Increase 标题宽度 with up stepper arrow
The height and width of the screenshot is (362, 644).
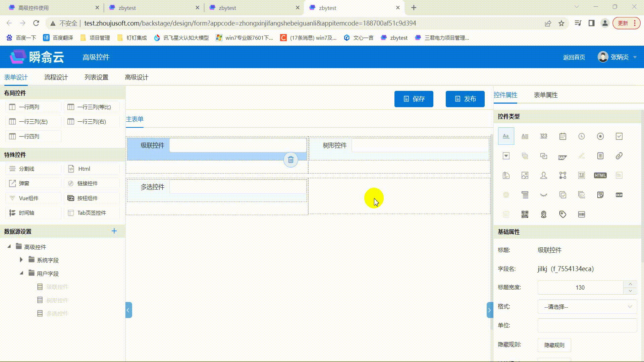pos(630,284)
